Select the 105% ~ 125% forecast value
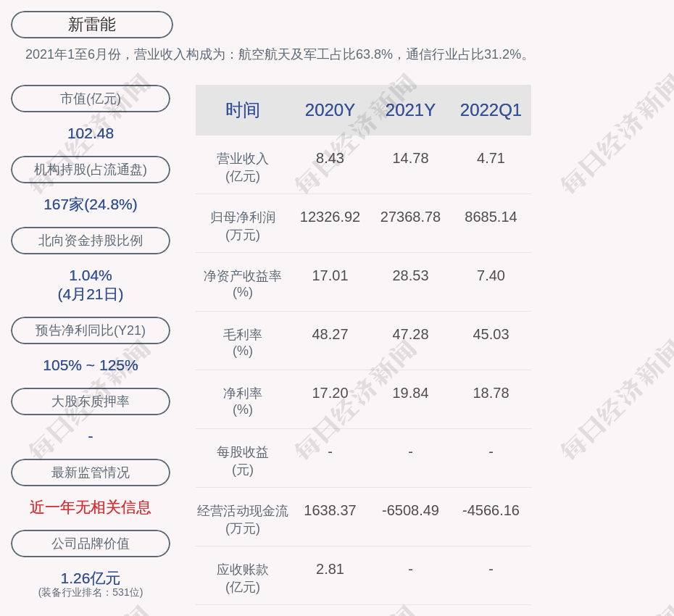Viewport: 674px width, 616px height. 91,365
